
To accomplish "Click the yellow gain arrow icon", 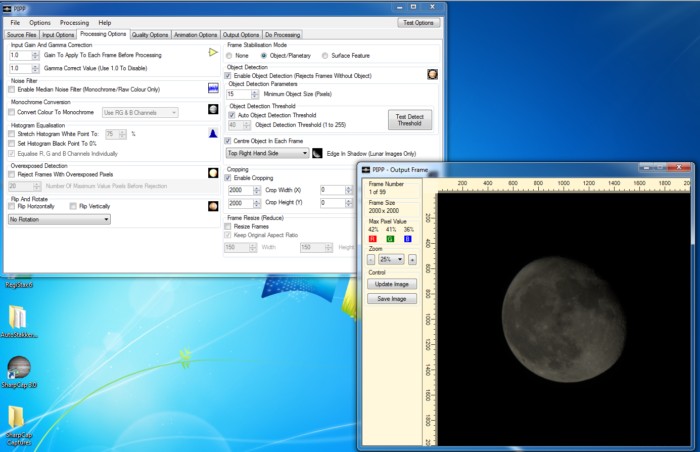I will click(212, 52).
